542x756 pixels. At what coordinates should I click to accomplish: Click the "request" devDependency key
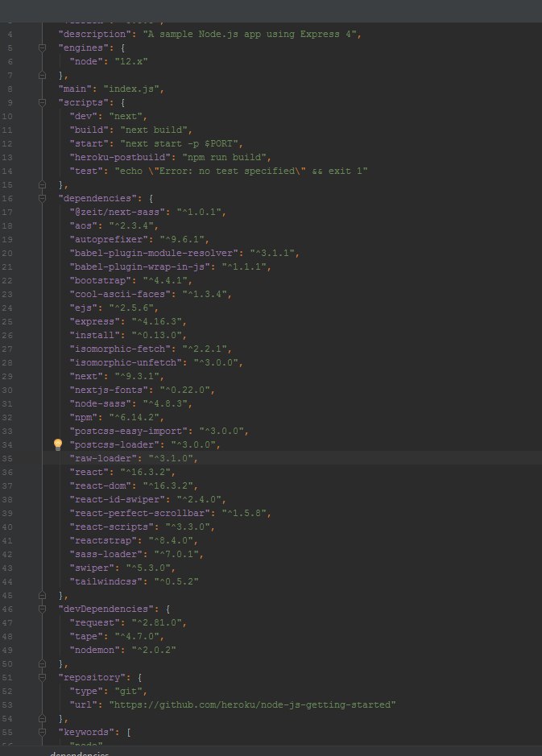tap(94, 623)
